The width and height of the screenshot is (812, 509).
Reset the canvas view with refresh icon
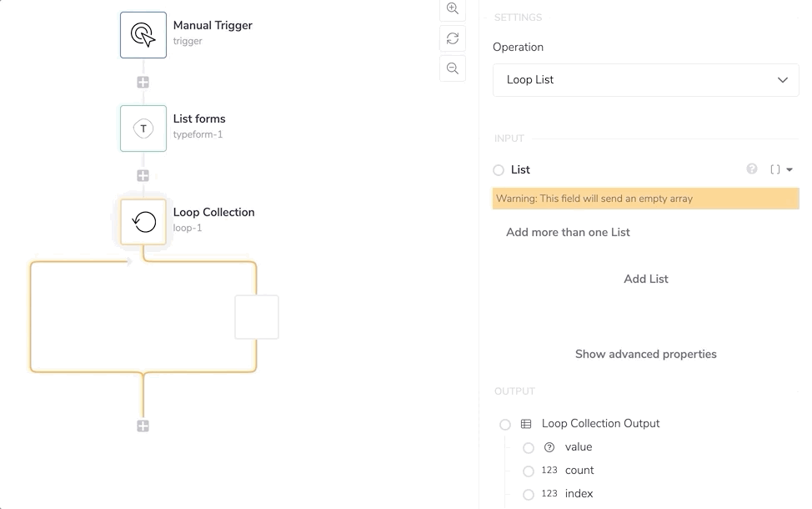pyautogui.click(x=453, y=38)
